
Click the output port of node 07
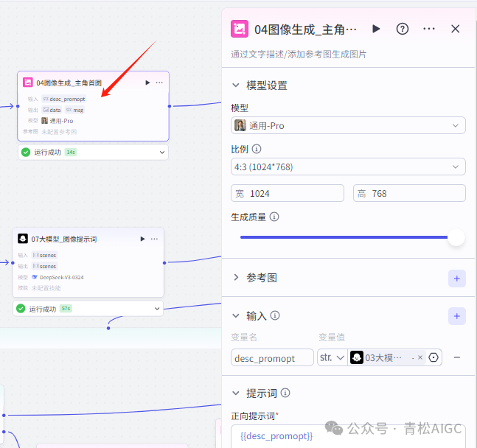pyautogui.click(x=164, y=262)
